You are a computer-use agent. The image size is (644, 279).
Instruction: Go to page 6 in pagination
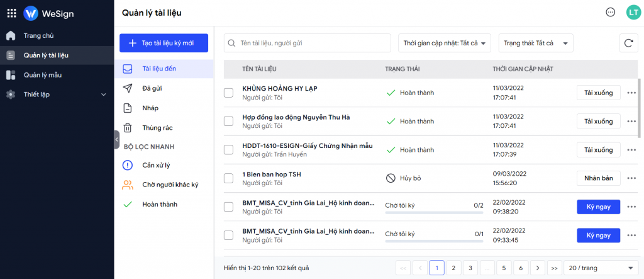tap(521, 268)
